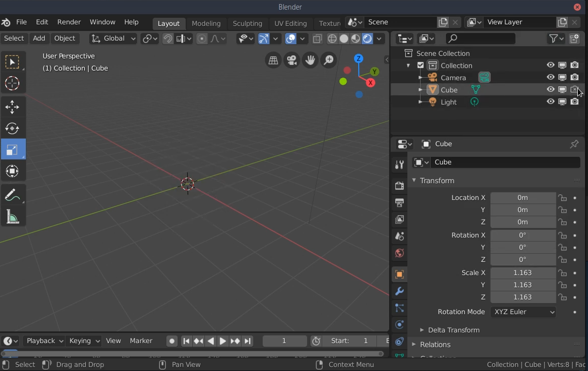Open the Rotation Mode XYZ Euler dropdown
Viewport: 588px width, 371px height.
point(523,312)
